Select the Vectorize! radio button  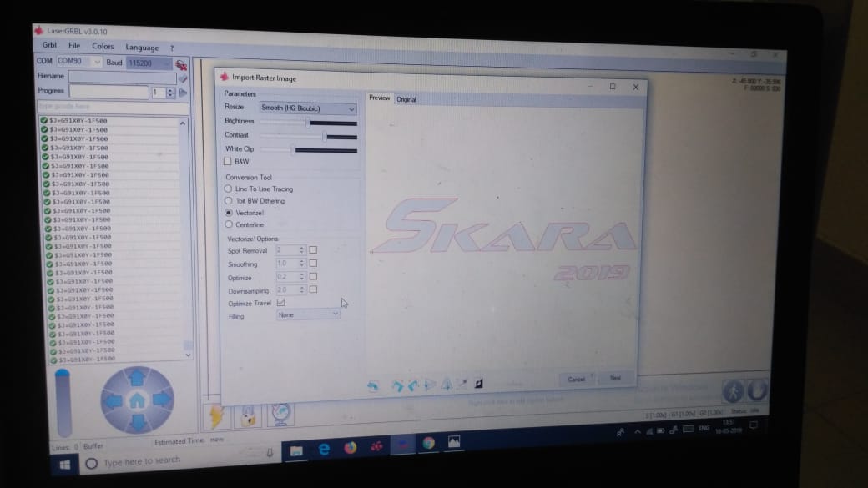click(229, 213)
